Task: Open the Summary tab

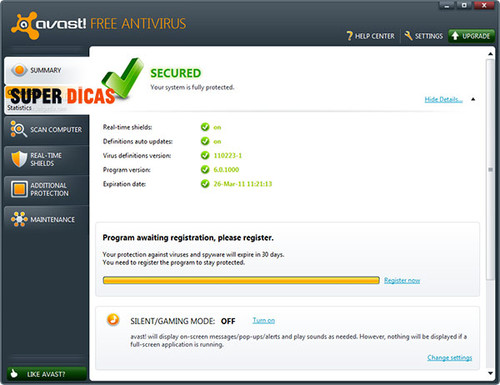Action: 47,70
